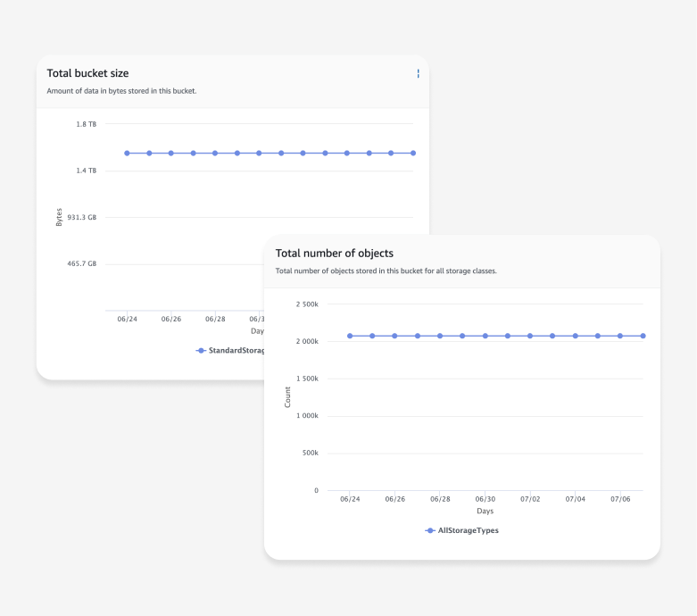Click the Total bucket size heading

pos(87,73)
